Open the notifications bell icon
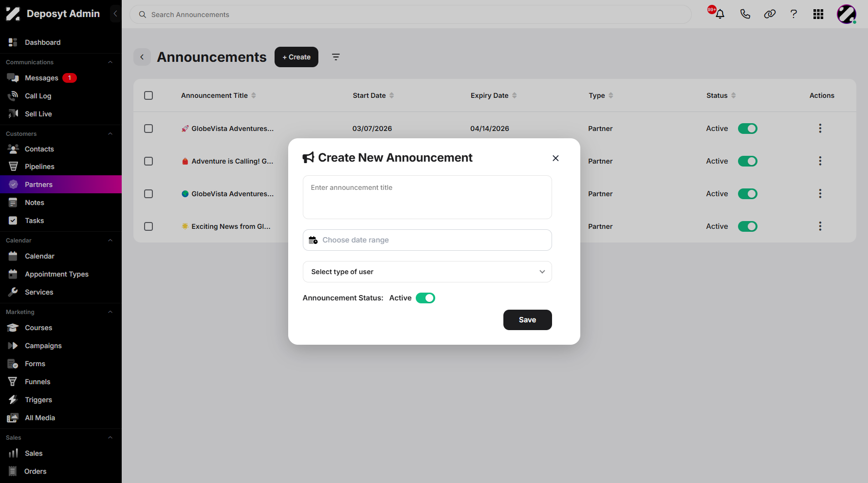This screenshot has height=483, width=868. (720, 14)
